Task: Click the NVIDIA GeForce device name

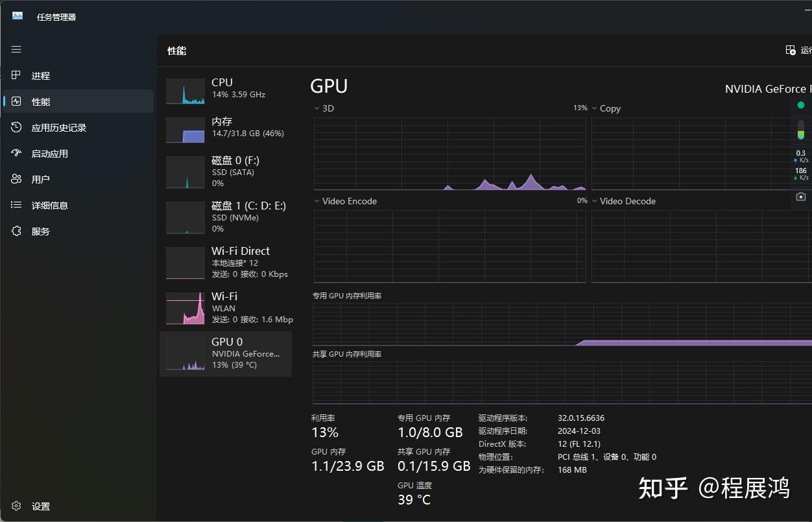Action: pos(768,89)
